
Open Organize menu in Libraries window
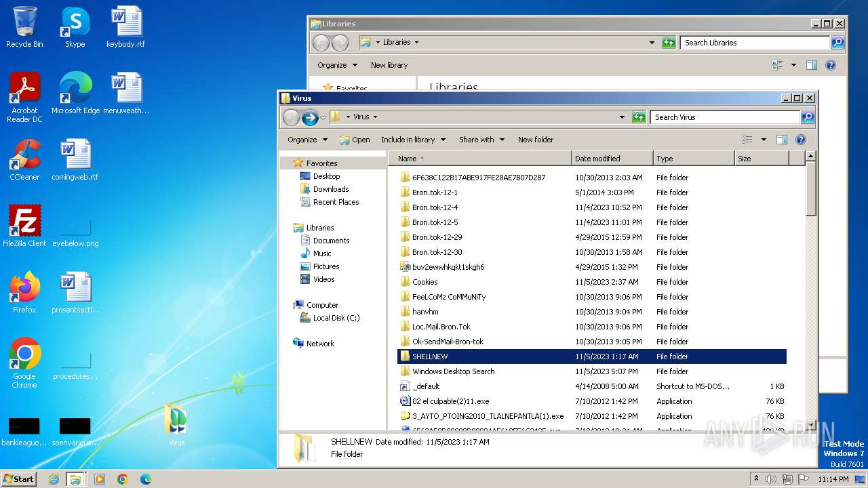coord(337,65)
